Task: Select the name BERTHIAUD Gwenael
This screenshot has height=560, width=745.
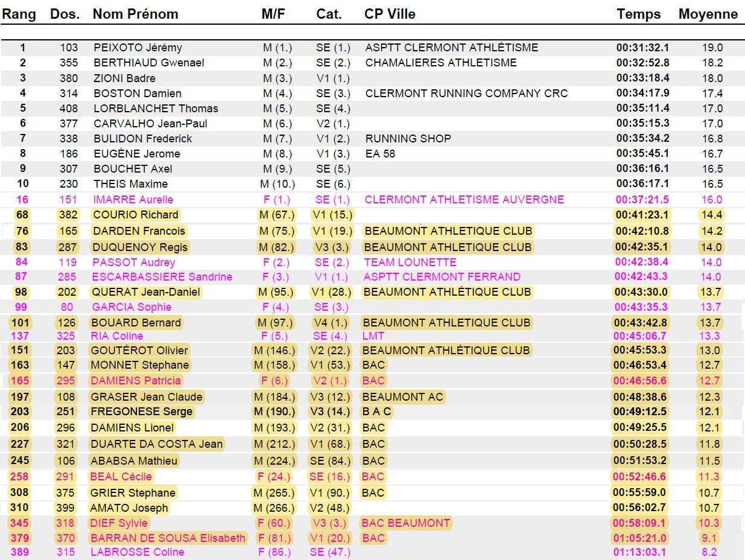Action: [x=149, y=63]
